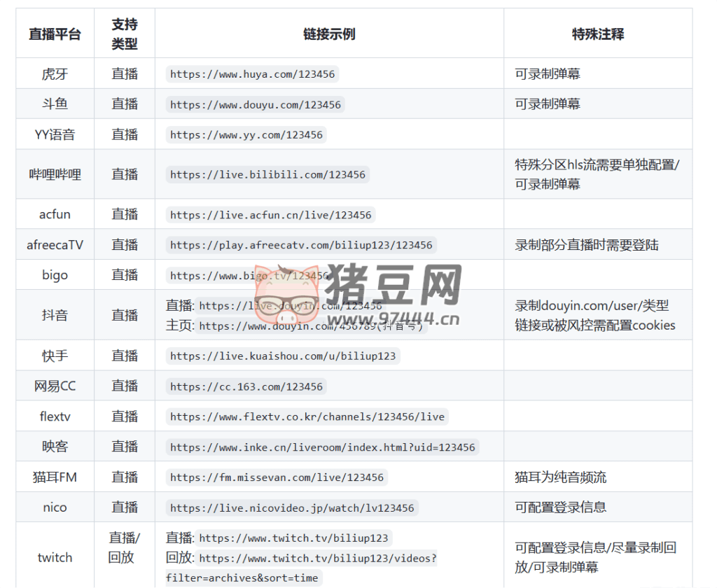
Task: Click the 猫耳为纯音频流 note cell
Action: click(x=560, y=477)
